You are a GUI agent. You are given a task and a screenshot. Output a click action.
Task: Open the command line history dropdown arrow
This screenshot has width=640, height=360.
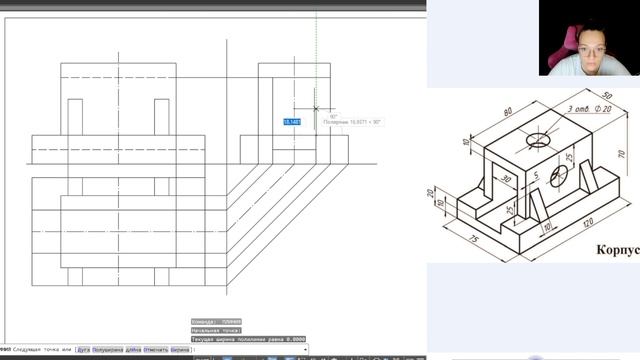[305, 350]
